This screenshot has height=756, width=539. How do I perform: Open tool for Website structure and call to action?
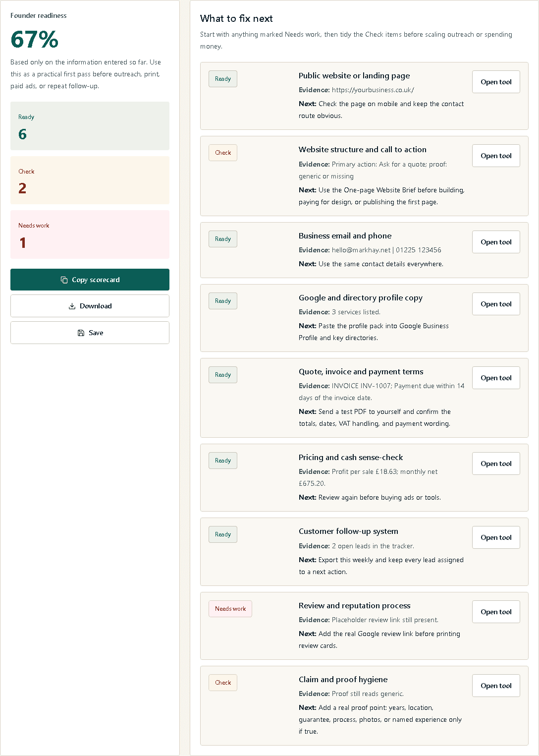tap(496, 156)
